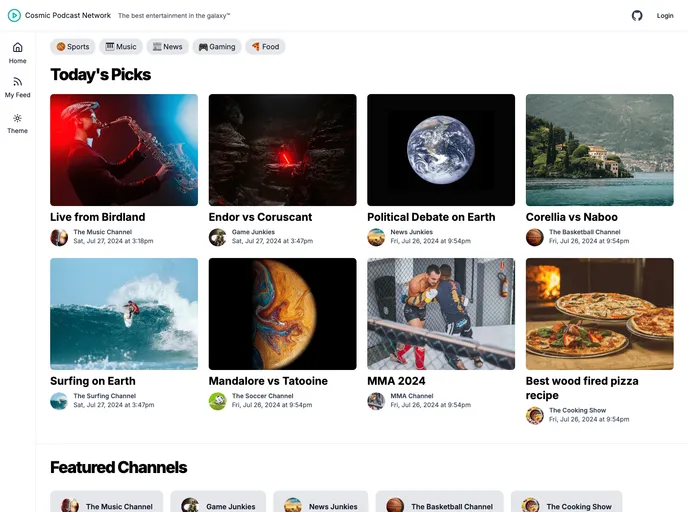Go to Home in the sidebar

coord(18,53)
